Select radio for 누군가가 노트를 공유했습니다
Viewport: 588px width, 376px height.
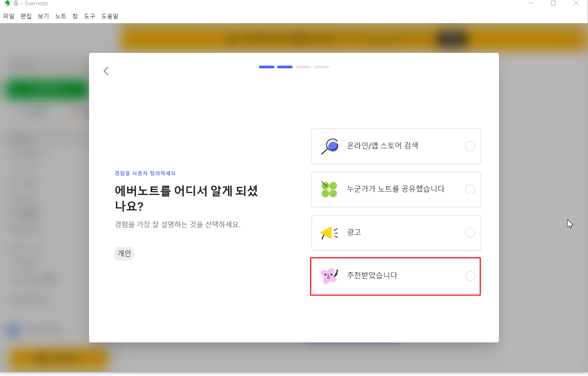(470, 190)
